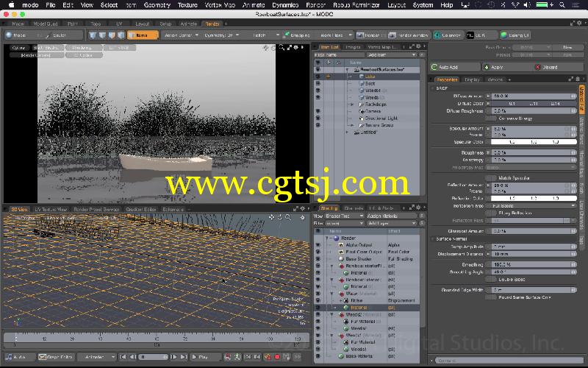This screenshot has width=588, height=368.
Task: Switch to the Images tab
Action: click(x=353, y=47)
